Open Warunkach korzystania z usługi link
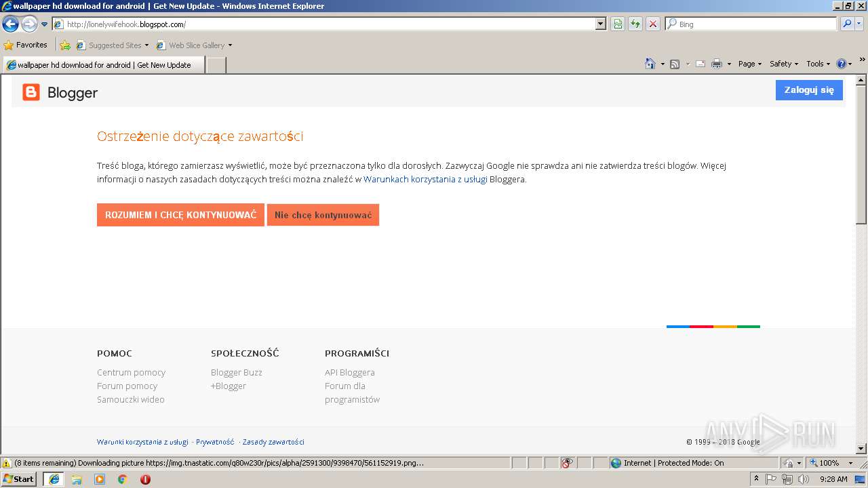This screenshot has width=868, height=488. (x=425, y=180)
